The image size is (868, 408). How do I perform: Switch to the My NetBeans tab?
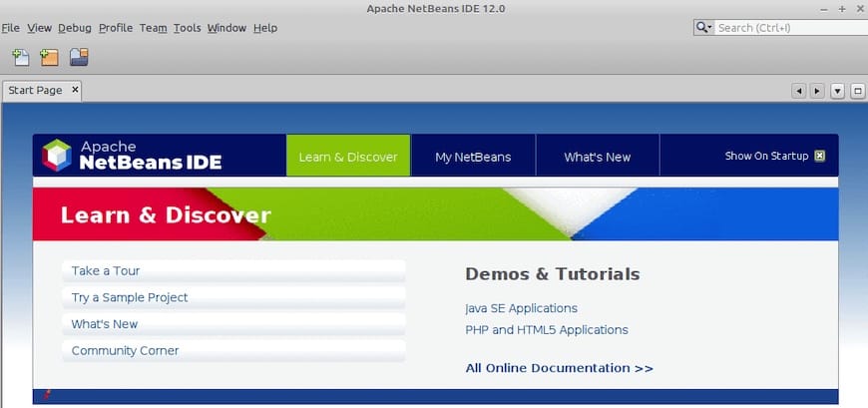(473, 156)
